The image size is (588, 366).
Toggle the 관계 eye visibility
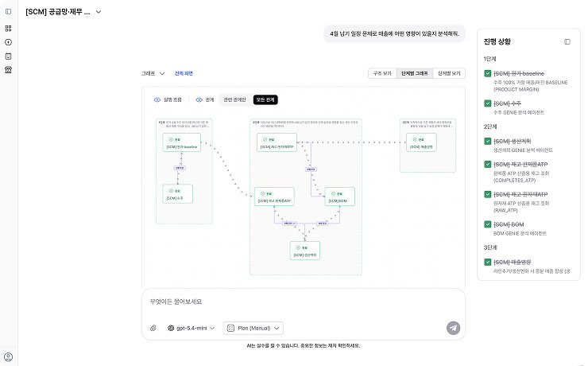(199, 99)
